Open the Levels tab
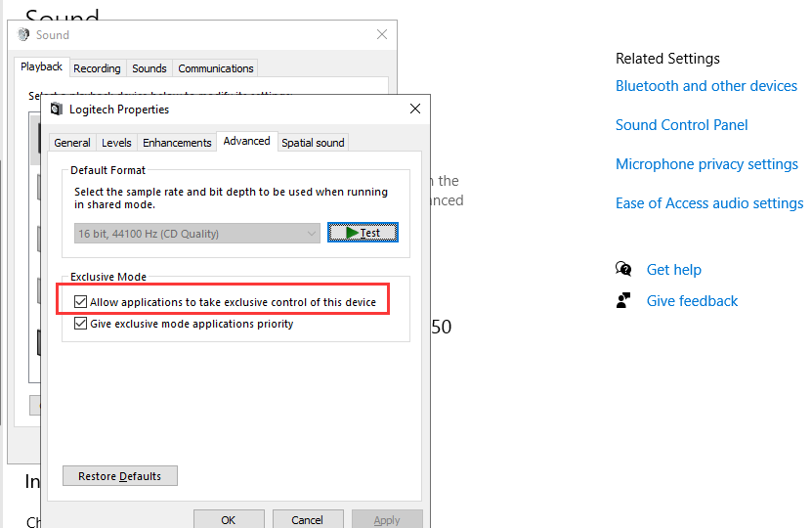 (116, 143)
